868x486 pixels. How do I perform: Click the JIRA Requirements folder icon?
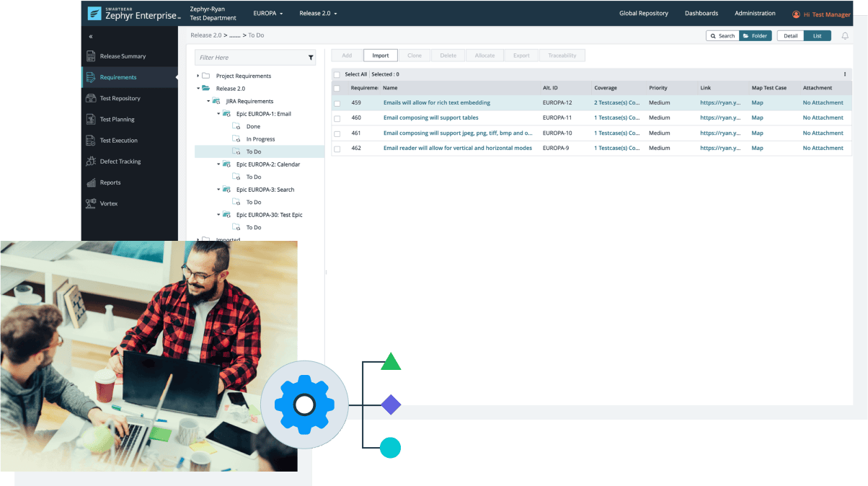pyautogui.click(x=216, y=102)
